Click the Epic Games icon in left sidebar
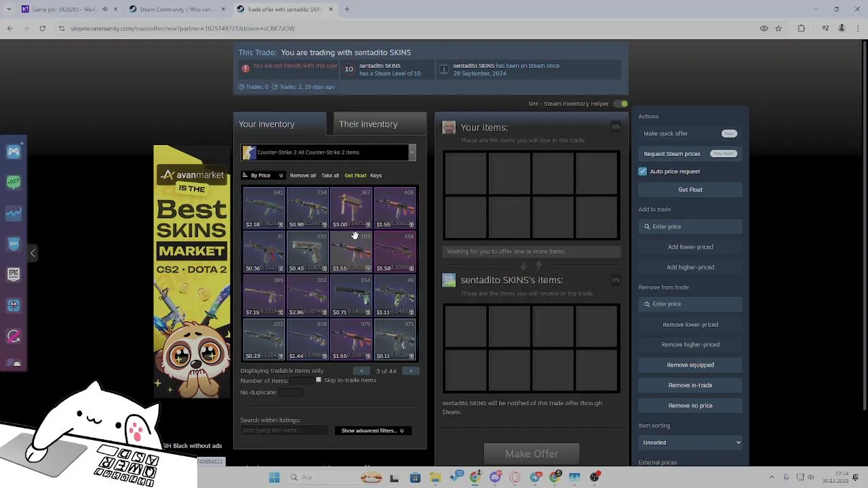 click(x=14, y=274)
